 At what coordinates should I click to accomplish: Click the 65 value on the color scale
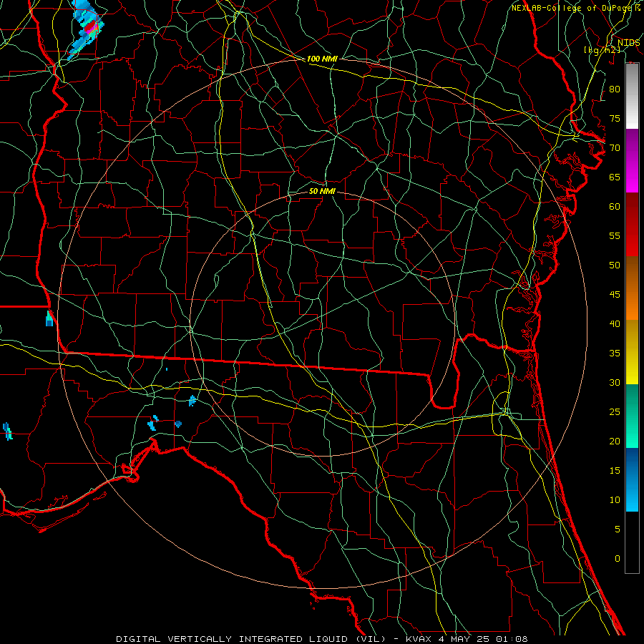tap(615, 177)
